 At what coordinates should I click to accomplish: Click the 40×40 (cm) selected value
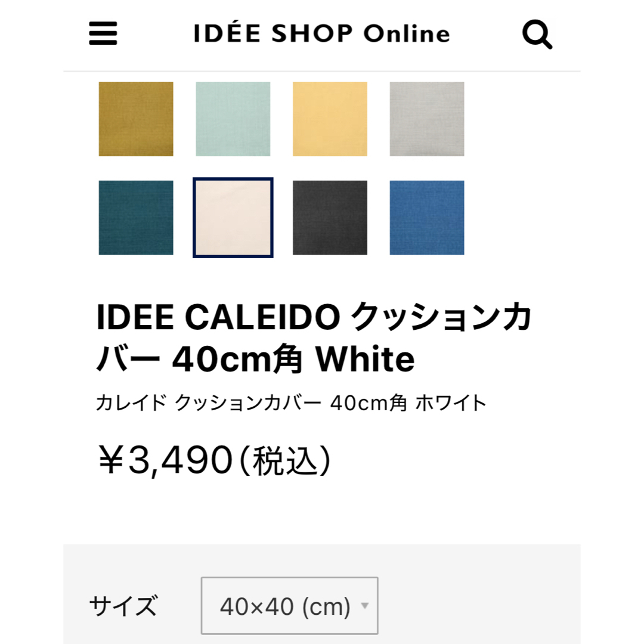285,606
